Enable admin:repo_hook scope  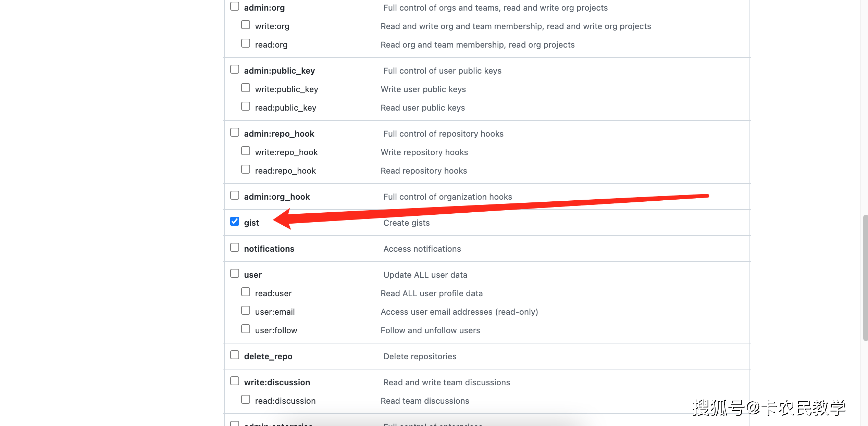point(235,132)
